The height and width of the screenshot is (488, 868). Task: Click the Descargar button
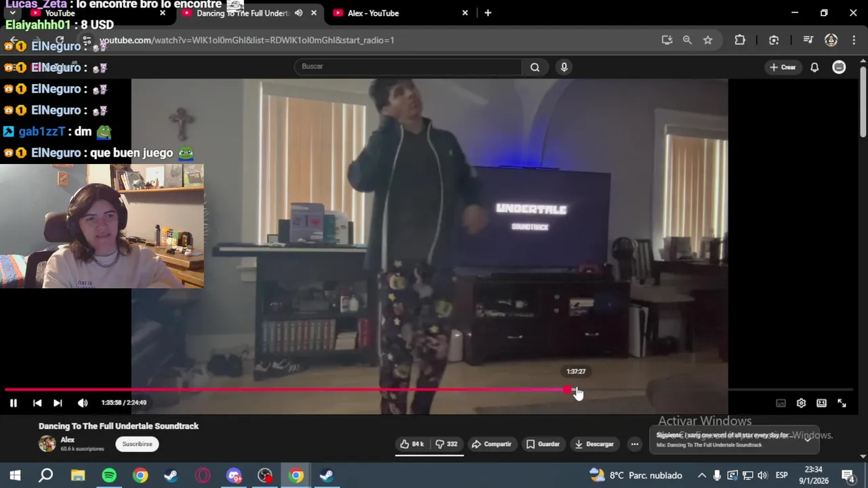[x=594, y=444]
